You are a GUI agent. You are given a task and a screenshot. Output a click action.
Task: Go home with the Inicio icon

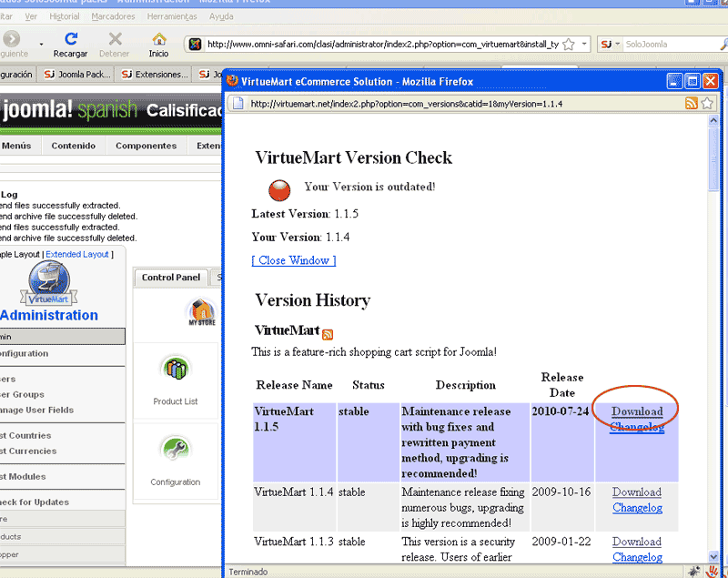click(158, 38)
